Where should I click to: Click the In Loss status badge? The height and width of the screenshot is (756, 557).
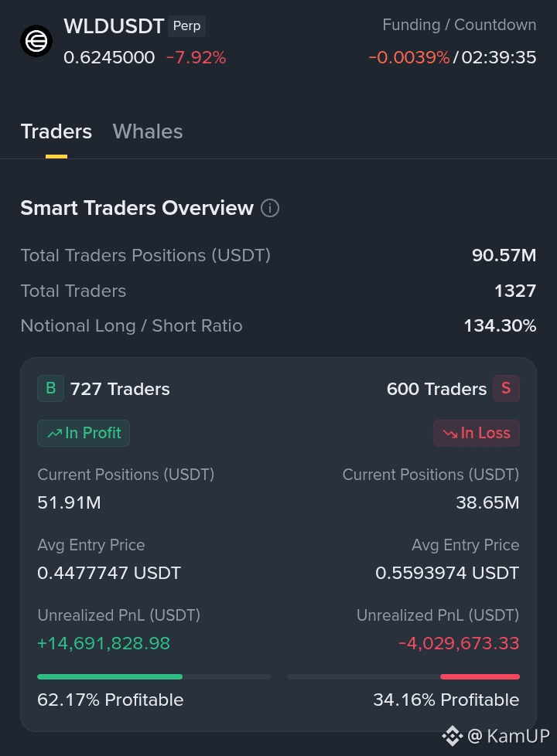pyautogui.click(x=477, y=433)
